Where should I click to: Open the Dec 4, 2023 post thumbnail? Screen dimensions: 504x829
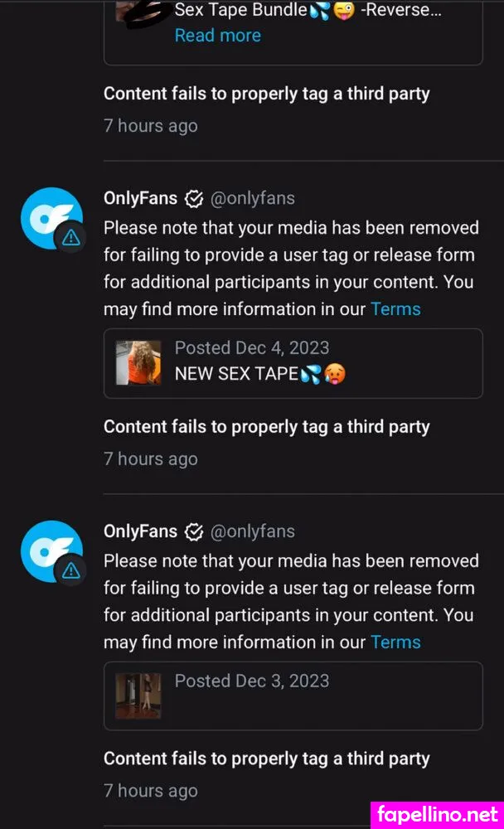coord(138,362)
